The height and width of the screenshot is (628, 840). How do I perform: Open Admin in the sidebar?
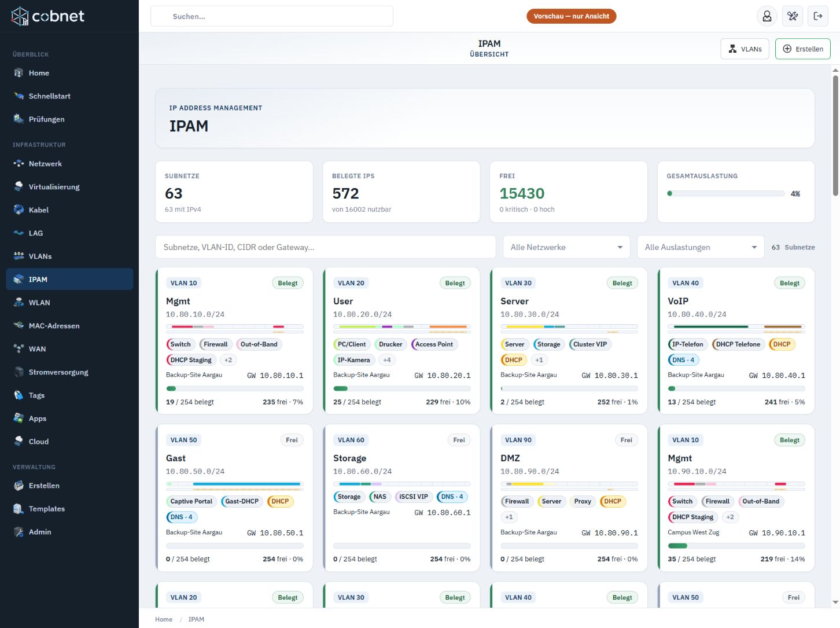pos(69,532)
